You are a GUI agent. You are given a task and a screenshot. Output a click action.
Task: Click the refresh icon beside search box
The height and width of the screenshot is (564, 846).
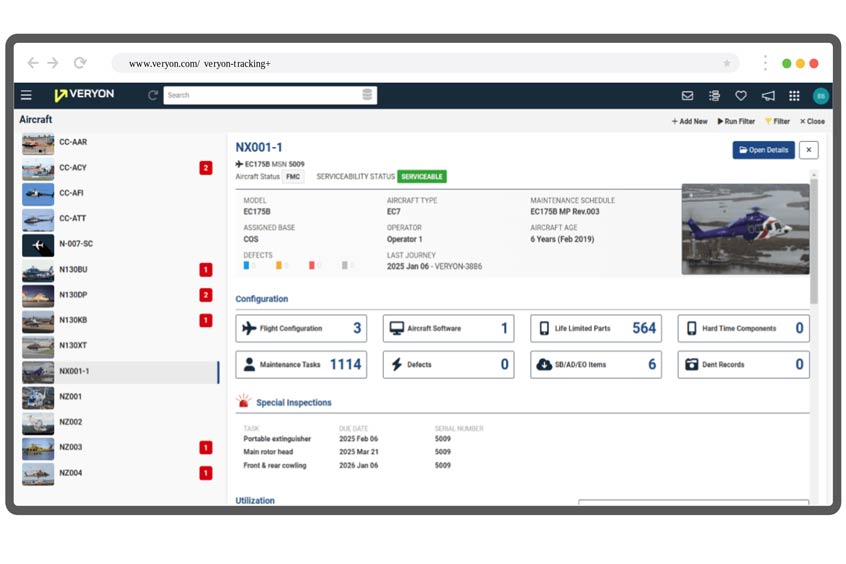[153, 96]
